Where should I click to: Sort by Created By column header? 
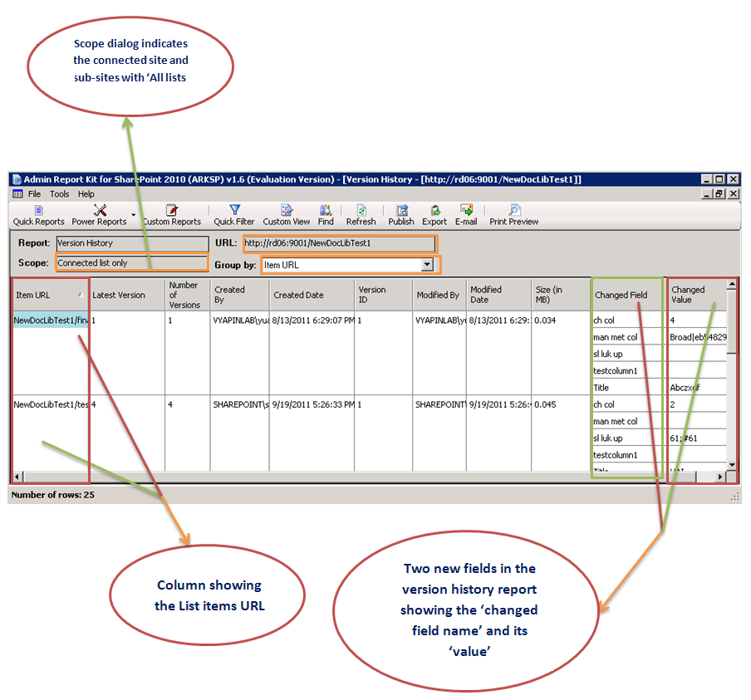coord(239,295)
